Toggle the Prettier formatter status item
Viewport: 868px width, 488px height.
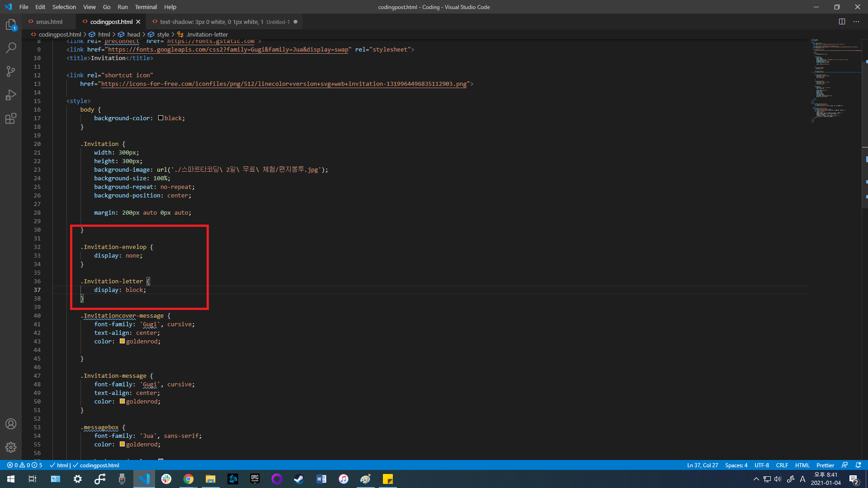825,465
